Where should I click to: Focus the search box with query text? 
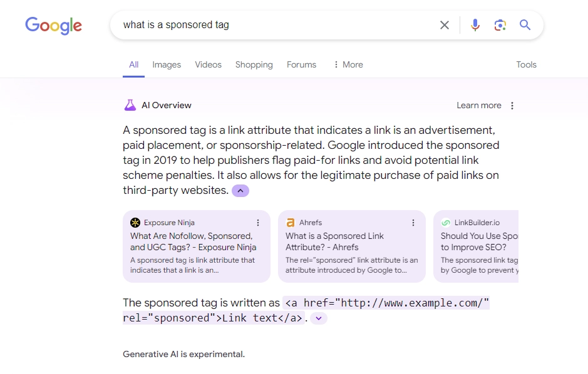(x=277, y=25)
